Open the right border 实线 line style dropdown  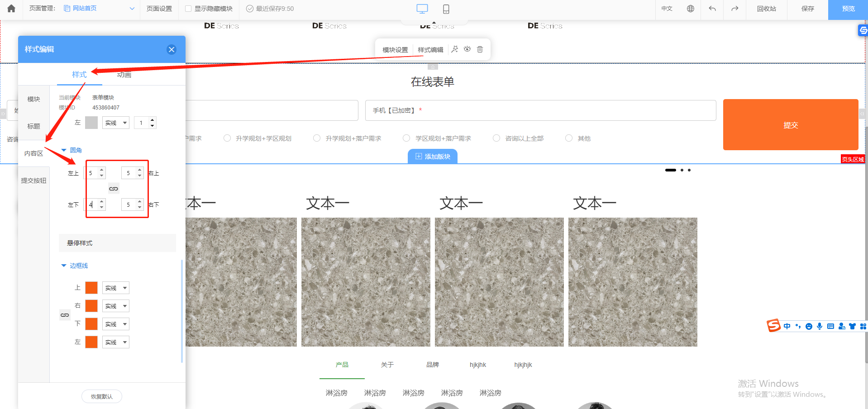[116, 306]
